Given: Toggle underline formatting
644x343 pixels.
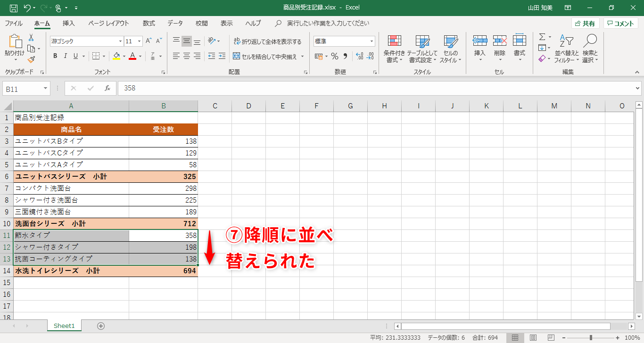Looking at the screenshot, I should pos(76,56).
